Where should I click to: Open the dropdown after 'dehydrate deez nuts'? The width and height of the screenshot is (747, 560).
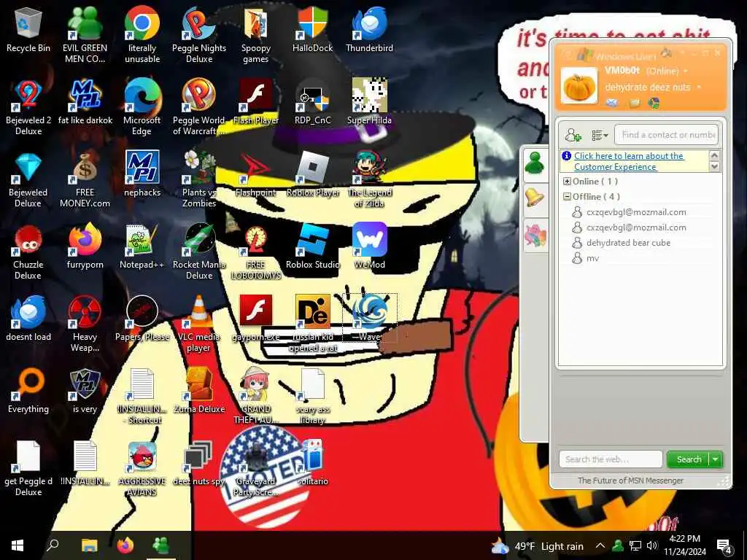click(698, 87)
